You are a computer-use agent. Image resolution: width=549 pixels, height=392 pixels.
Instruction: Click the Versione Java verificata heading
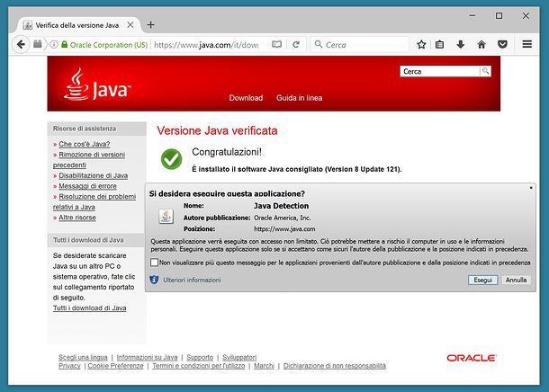pos(217,130)
